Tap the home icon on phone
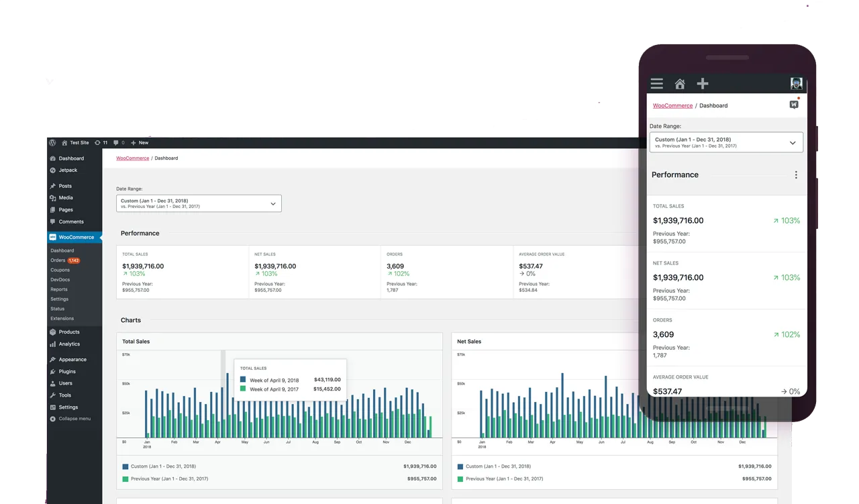The height and width of the screenshot is (504, 859). tap(680, 84)
